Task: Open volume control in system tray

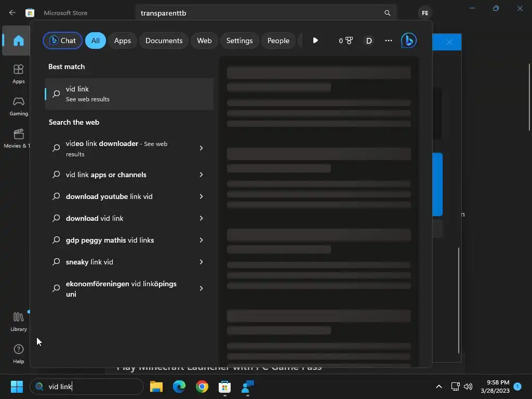Action: (468, 387)
